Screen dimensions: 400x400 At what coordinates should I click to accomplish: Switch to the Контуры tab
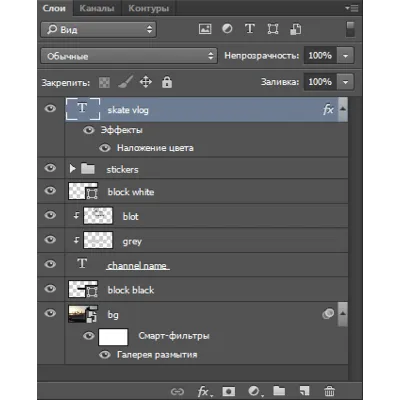(149, 8)
